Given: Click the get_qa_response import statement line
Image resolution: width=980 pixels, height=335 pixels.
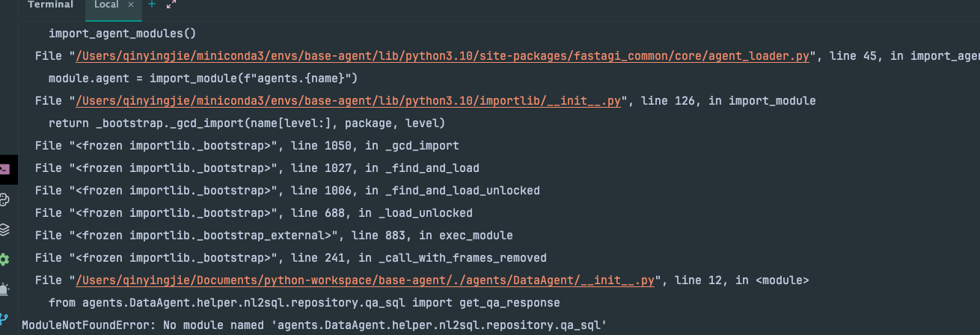Looking at the screenshot, I should tap(304, 303).
